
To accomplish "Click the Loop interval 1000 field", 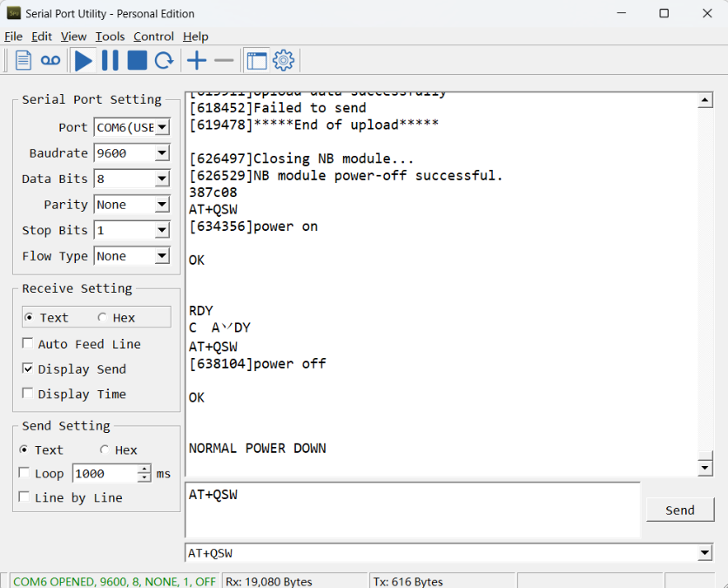I will tap(105, 473).
